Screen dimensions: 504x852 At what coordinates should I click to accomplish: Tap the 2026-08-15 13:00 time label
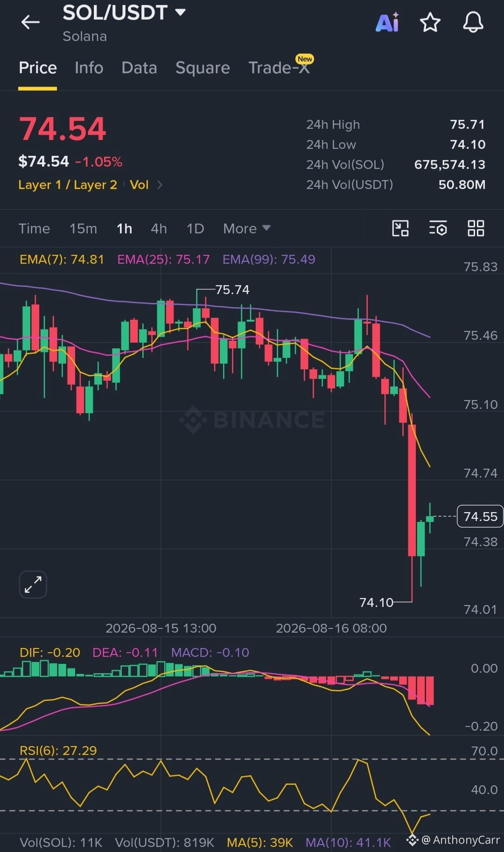(x=161, y=628)
